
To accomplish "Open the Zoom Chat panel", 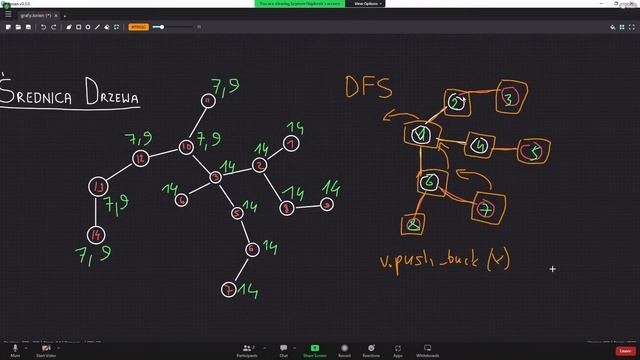I will 283,351.
